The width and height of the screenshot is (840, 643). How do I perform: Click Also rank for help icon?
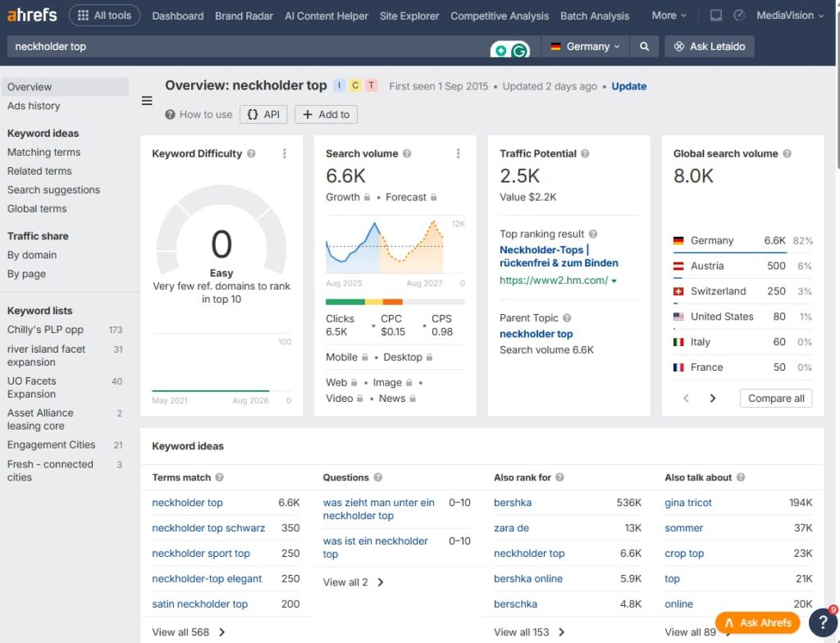pyautogui.click(x=559, y=477)
